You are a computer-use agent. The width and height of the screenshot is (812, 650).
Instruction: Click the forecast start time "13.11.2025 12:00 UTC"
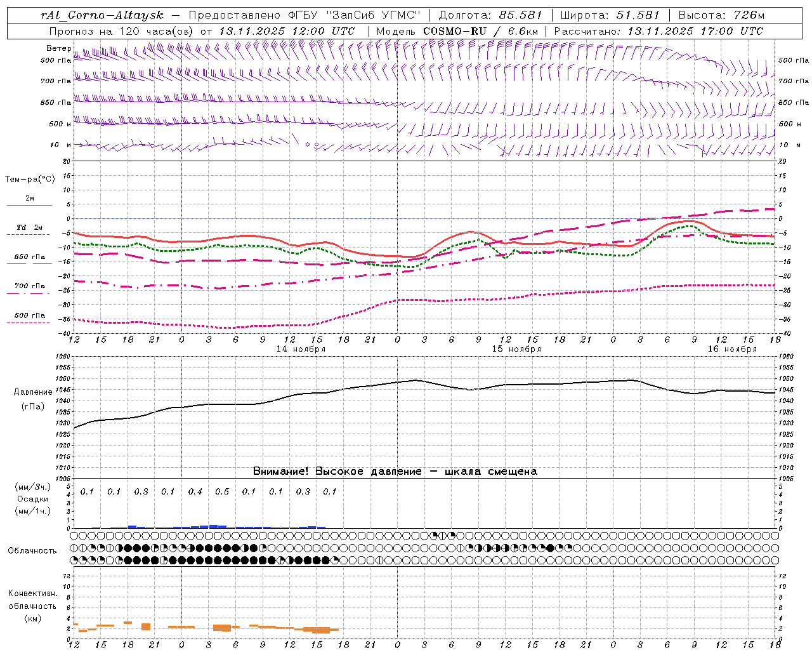[287, 30]
